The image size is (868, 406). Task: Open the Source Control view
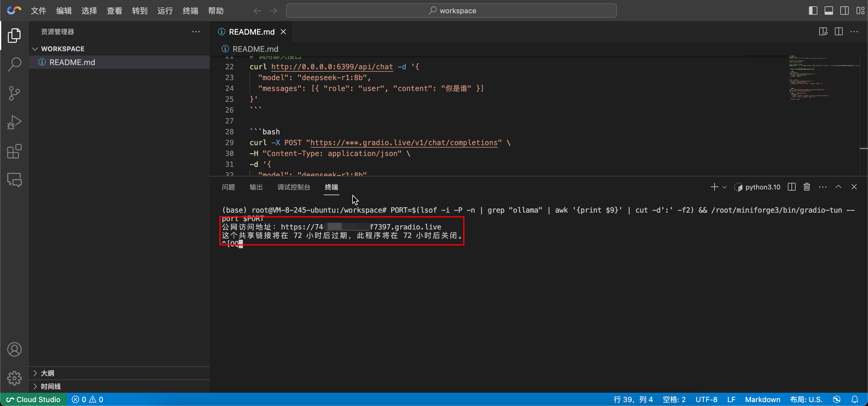14,93
